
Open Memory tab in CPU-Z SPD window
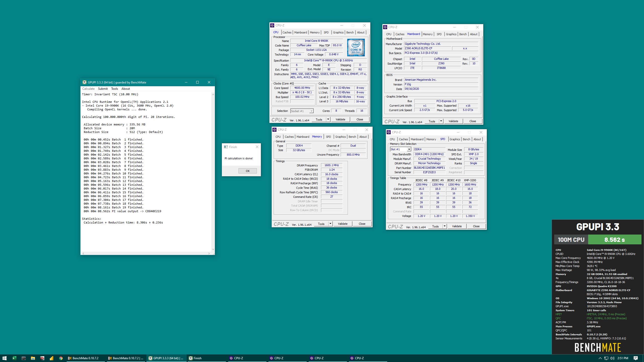(x=431, y=139)
